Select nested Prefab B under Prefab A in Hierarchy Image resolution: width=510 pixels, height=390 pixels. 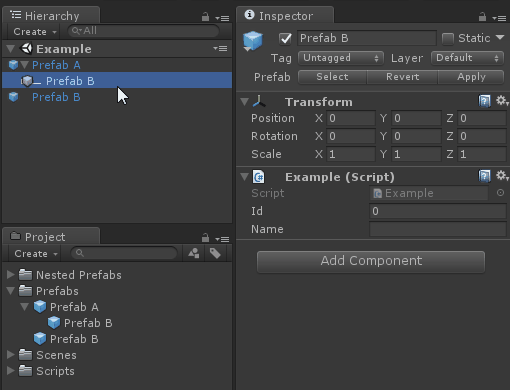pos(117,81)
